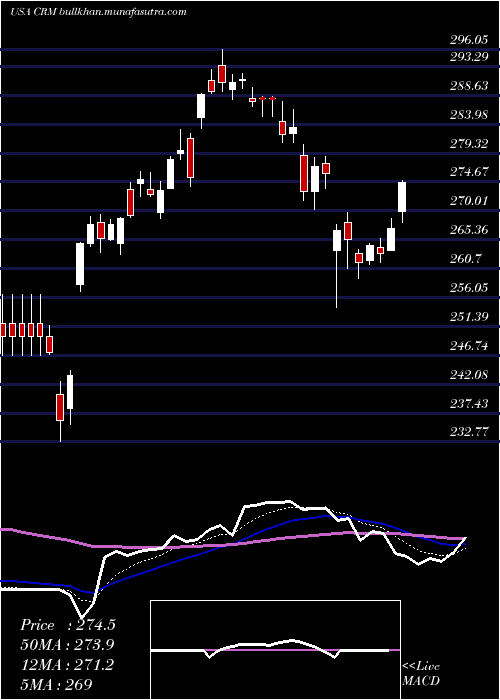Click the 50MA : 273.9 readout
Screen dimensions: 500x700
coord(67,645)
